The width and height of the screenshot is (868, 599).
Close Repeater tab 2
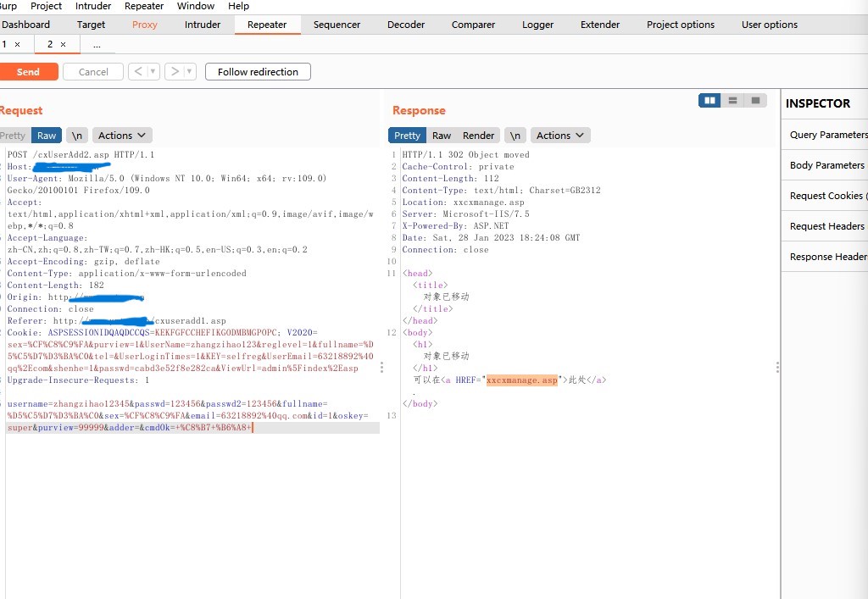(x=63, y=44)
